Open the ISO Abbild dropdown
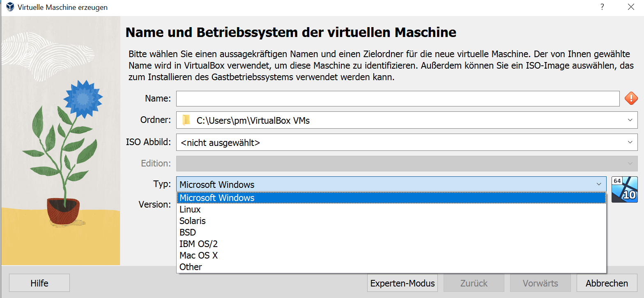The width and height of the screenshot is (644, 298). pyautogui.click(x=630, y=142)
